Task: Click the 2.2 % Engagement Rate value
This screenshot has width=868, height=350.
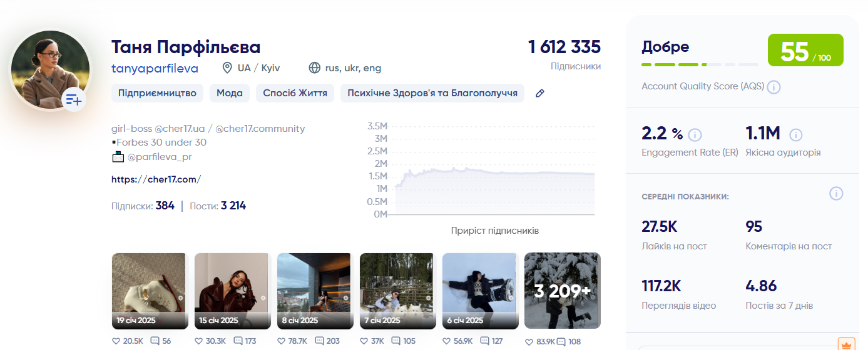Action: pyautogui.click(x=662, y=133)
